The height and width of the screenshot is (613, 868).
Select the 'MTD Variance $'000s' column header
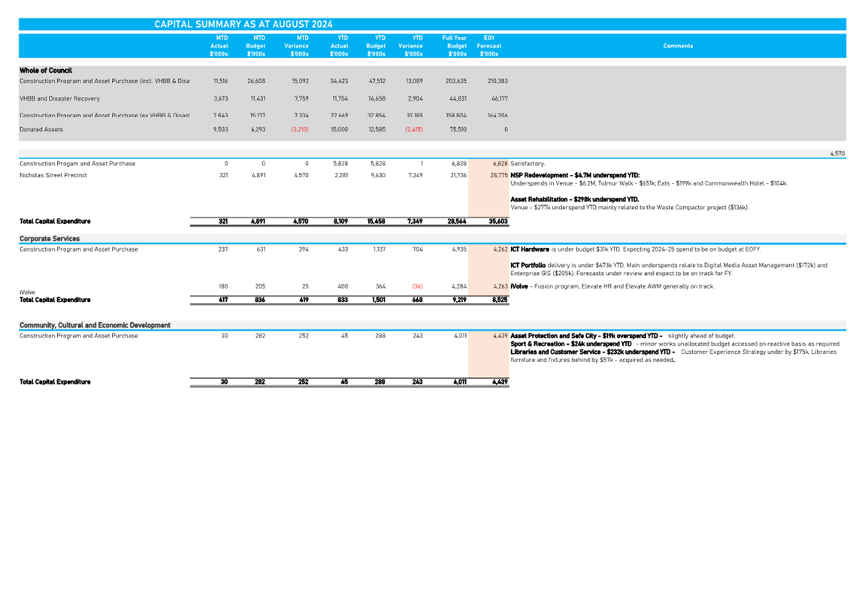[297, 46]
